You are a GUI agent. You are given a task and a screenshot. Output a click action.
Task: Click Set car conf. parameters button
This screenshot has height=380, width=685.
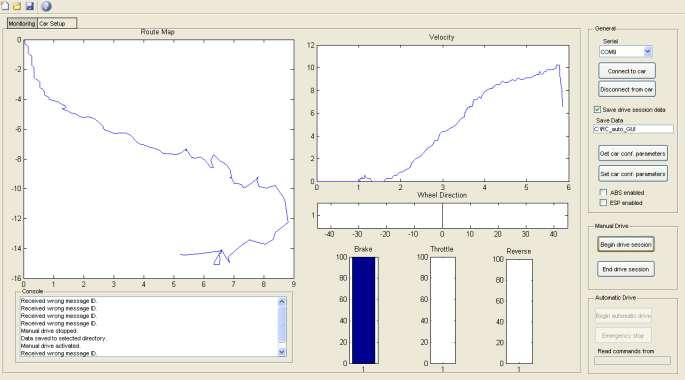click(633, 173)
